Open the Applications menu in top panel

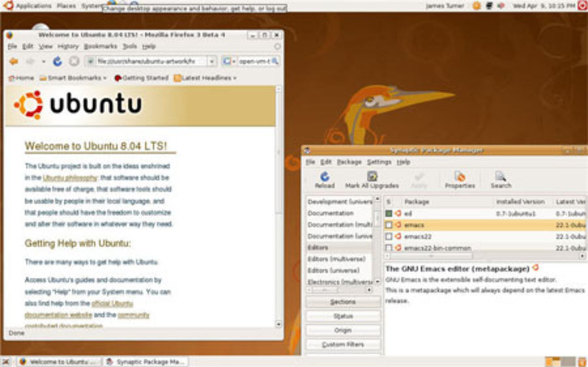pyautogui.click(x=33, y=6)
